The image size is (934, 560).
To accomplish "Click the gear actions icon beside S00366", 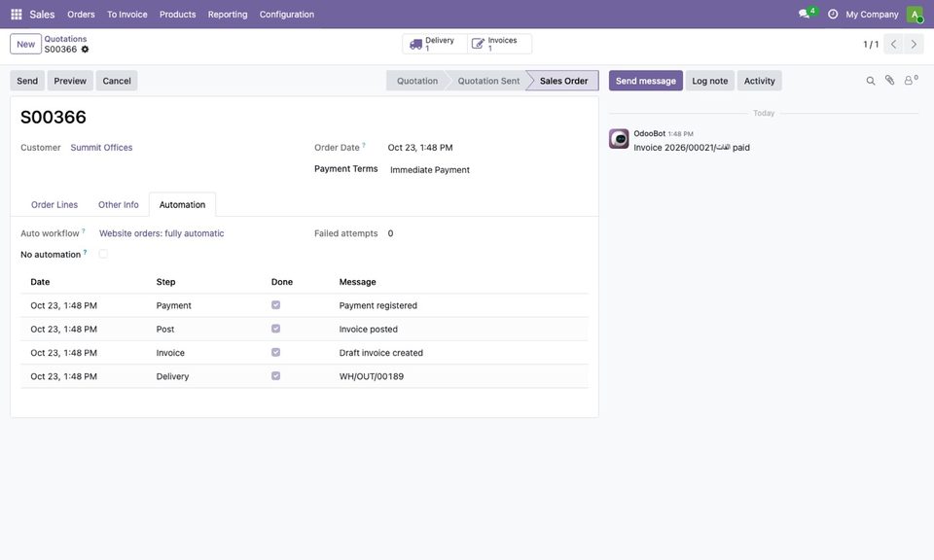I will (x=86, y=50).
